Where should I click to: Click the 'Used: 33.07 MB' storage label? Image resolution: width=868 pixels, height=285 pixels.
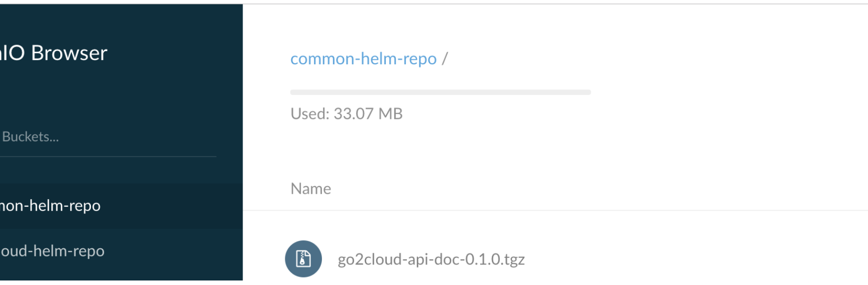pos(346,114)
